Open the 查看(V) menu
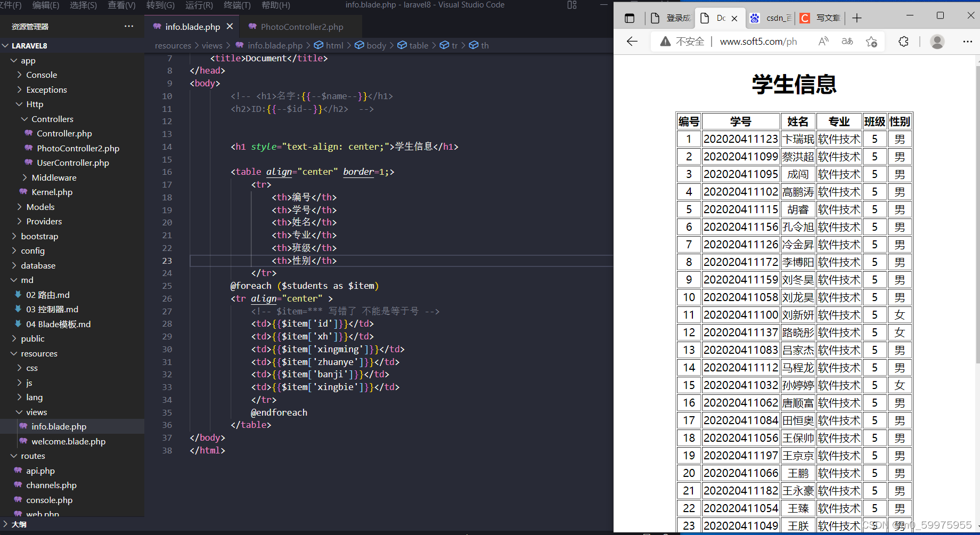The width and height of the screenshot is (980, 535). 121,5
